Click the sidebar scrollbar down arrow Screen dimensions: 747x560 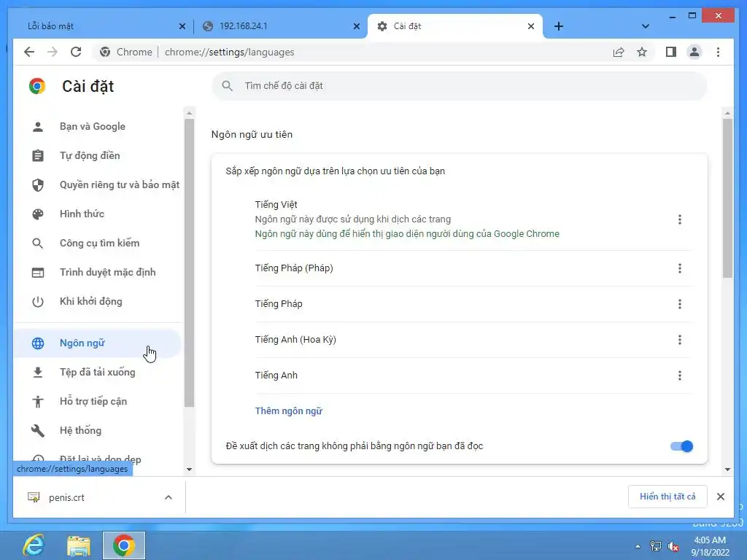coord(189,470)
